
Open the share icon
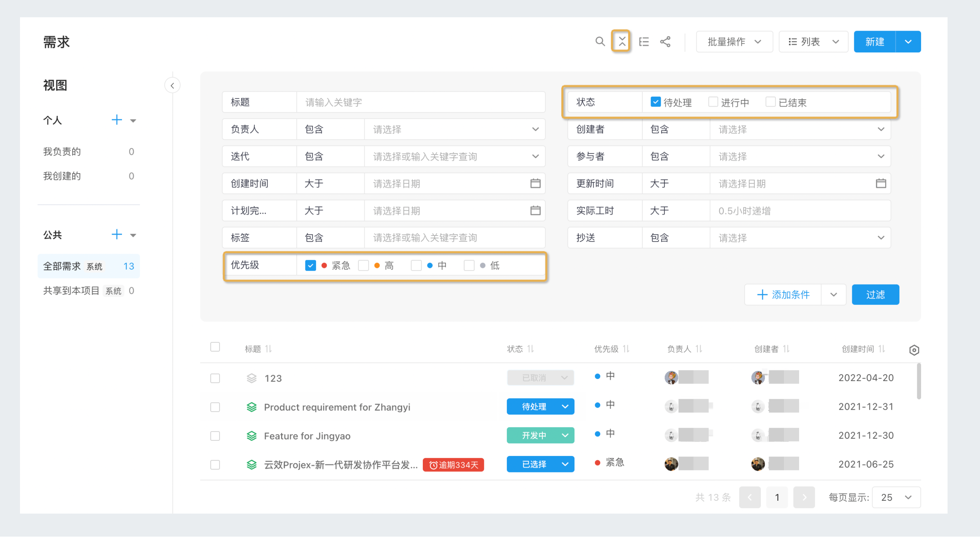pos(665,41)
